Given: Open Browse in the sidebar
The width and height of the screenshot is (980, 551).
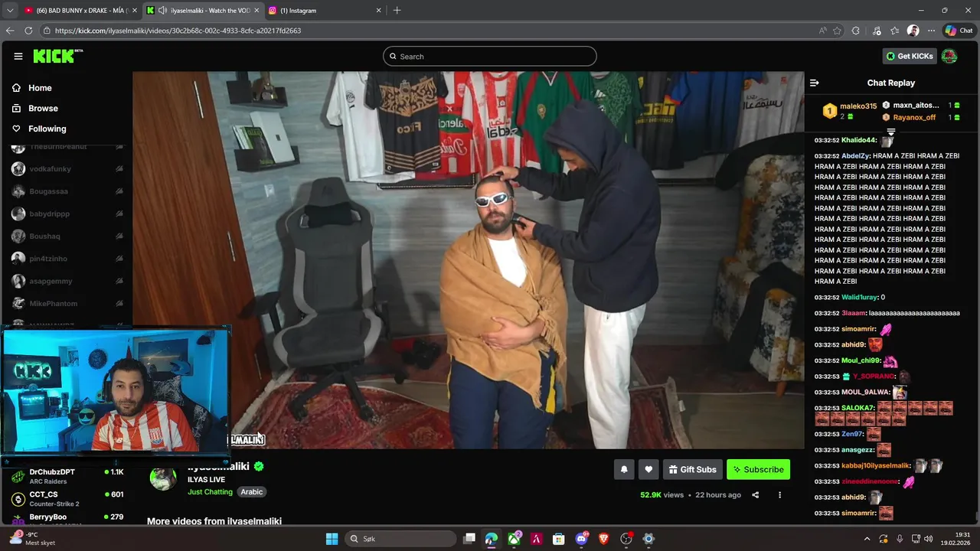Looking at the screenshot, I should pyautogui.click(x=43, y=109).
